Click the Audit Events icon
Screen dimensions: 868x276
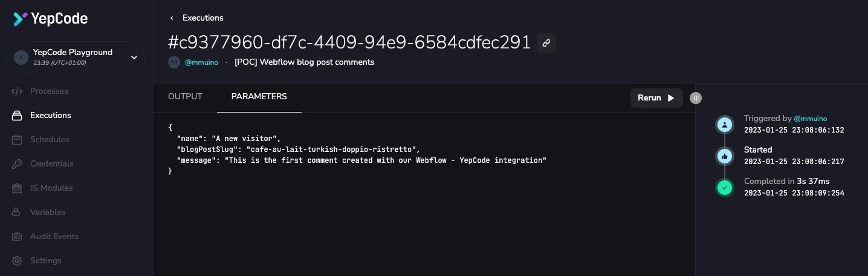[18, 237]
